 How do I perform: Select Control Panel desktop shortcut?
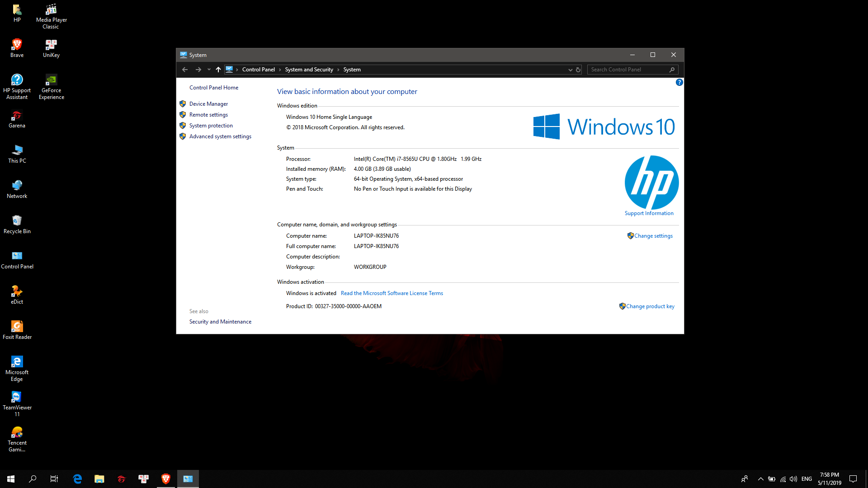17,260
